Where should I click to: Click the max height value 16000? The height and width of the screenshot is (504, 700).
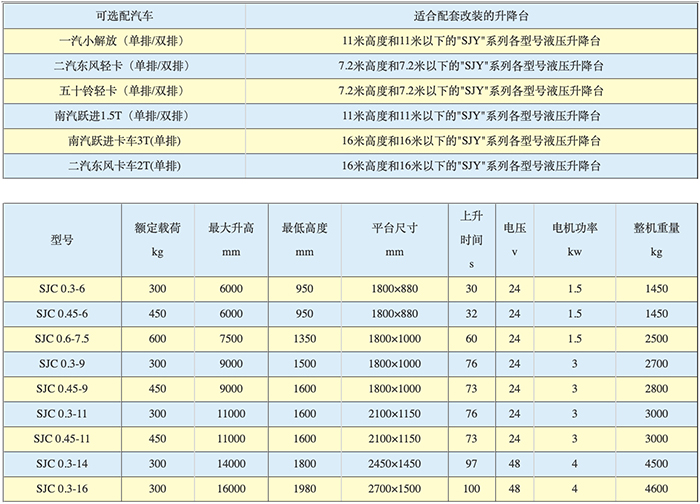point(231,489)
